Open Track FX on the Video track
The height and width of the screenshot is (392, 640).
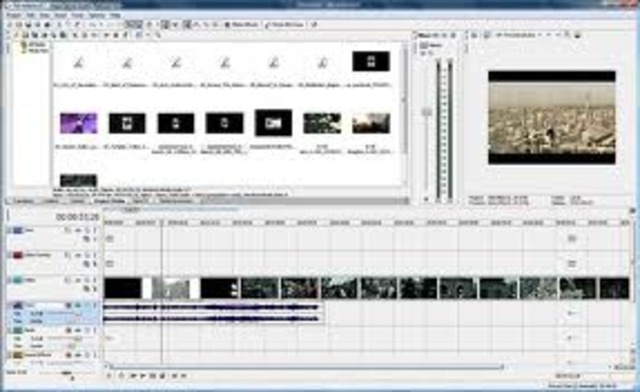point(78,281)
